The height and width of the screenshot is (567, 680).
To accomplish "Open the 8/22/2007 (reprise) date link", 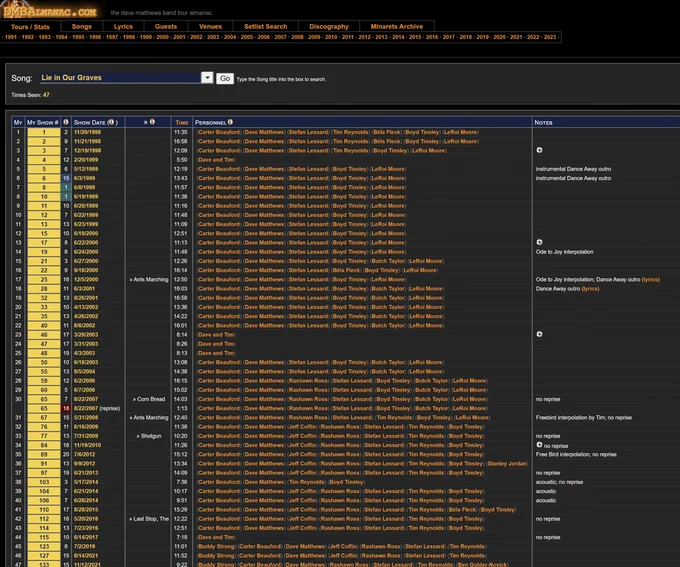I will (x=97, y=408).
